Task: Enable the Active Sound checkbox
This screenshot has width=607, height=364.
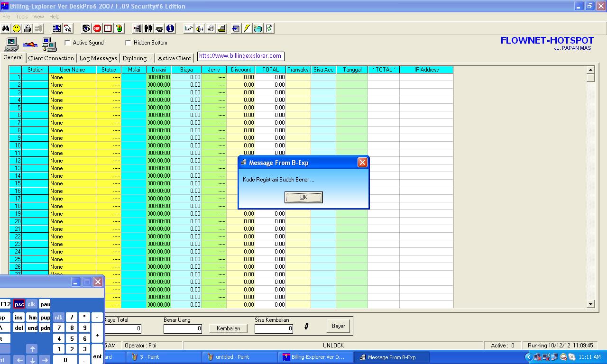Action: 68,43
